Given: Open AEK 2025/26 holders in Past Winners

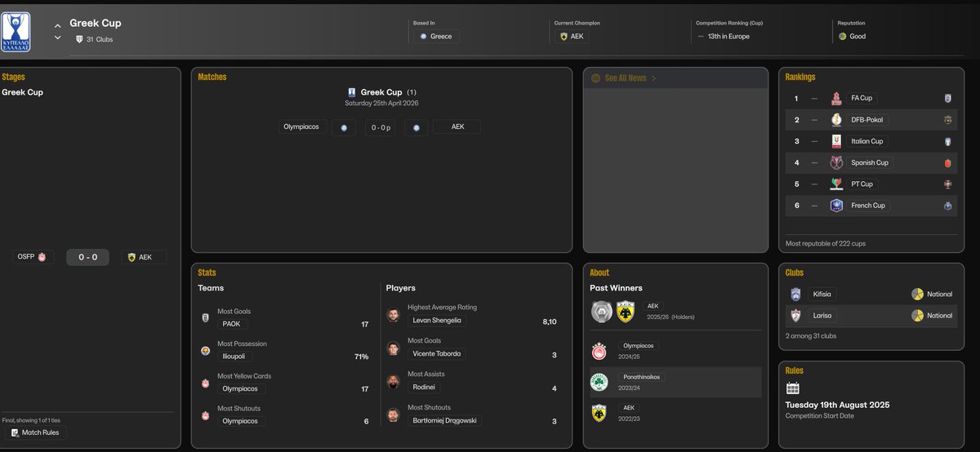Looking at the screenshot, I should (653, 306).
